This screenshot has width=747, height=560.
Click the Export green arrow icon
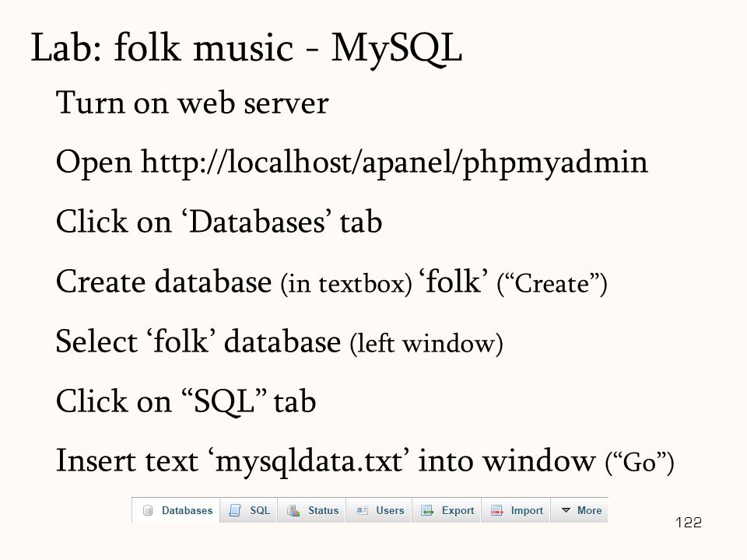tap(427, 510)
